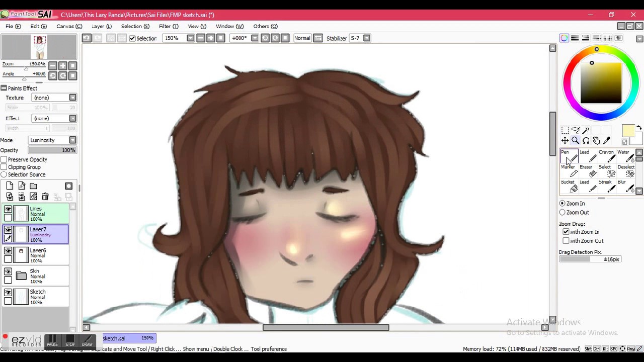Select the Zoom Out radio option
The height and width of the screenshot is (362, 644).
pyautogui.click(x=562, y=212)
